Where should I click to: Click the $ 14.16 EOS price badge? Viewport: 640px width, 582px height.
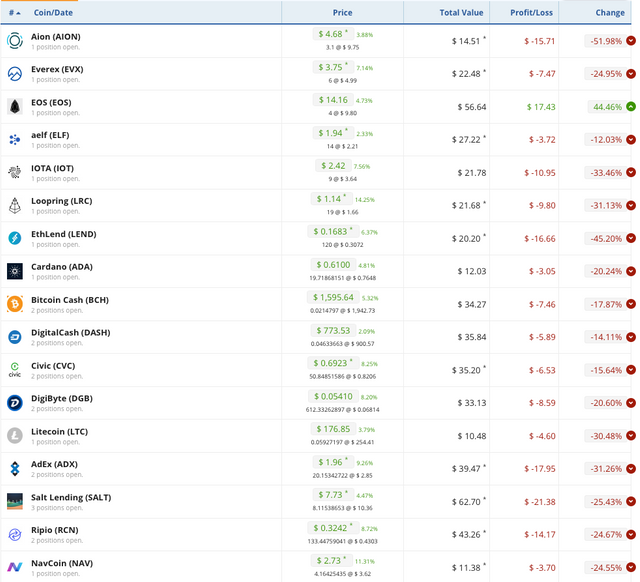click(x=333, y=100)
